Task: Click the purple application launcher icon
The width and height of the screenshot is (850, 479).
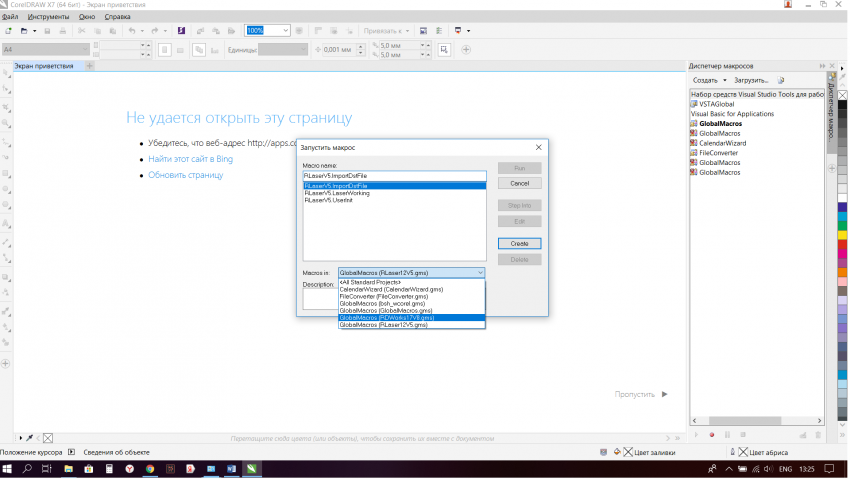Action: 180,31
